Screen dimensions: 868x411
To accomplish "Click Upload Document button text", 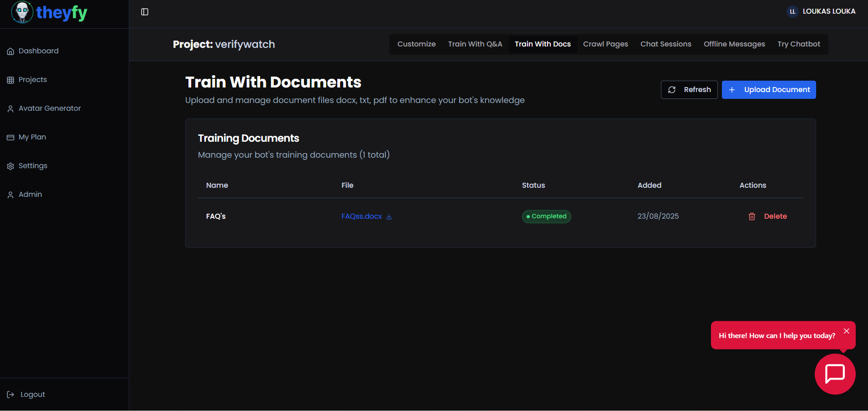I will coord(777,90).
